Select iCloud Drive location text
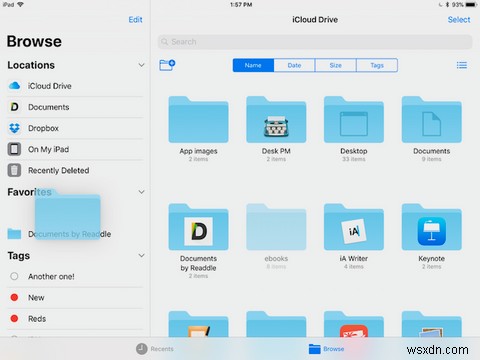The height and width of the screenshot is (360, 480). point(50,86)
